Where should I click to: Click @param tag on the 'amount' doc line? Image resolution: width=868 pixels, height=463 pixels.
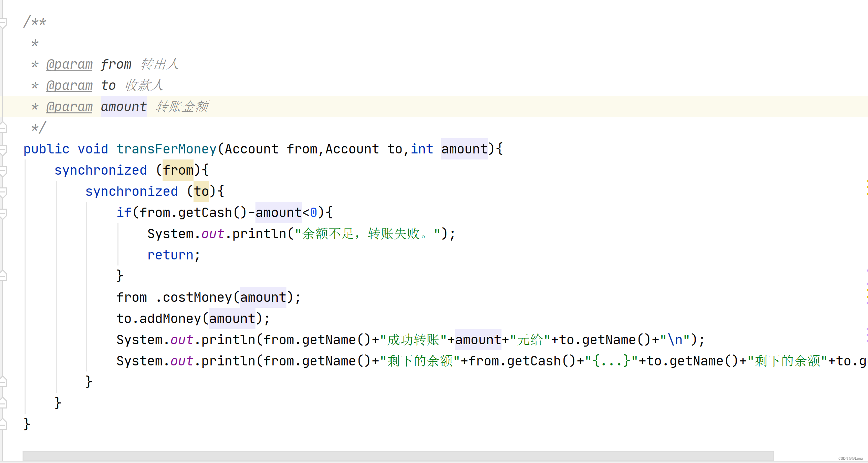pos(69,106)
